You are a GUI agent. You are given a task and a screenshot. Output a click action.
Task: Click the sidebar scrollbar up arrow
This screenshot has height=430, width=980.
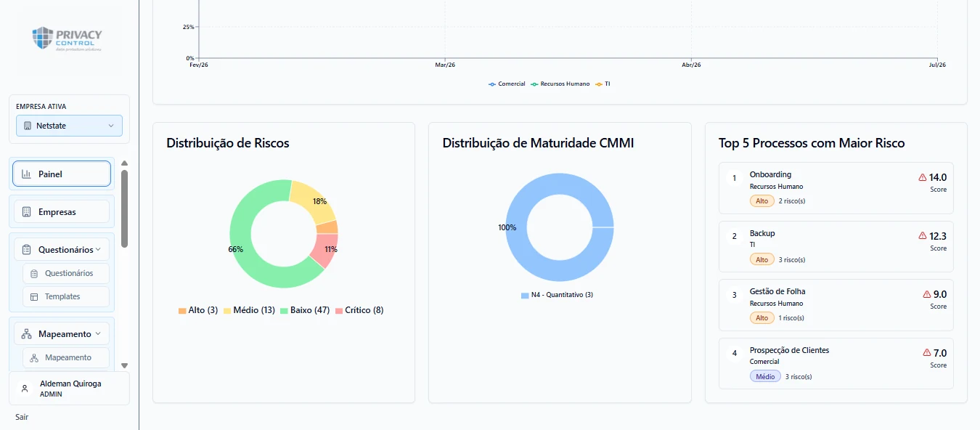pyautogui.click(x=124, y=163)
